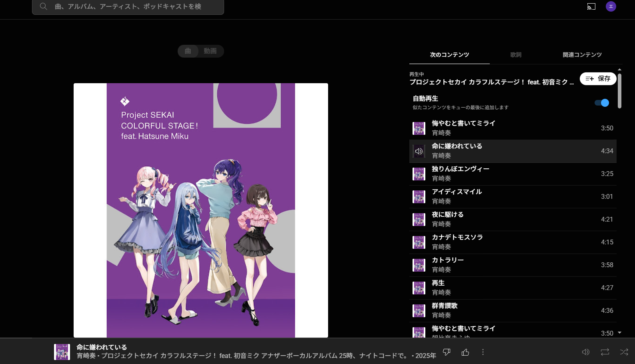Image resolution: width=635 pixels, height=364 pixels.
Task: Click thumbnail beside 夜に駆ける
Action: tap(419, 220)
